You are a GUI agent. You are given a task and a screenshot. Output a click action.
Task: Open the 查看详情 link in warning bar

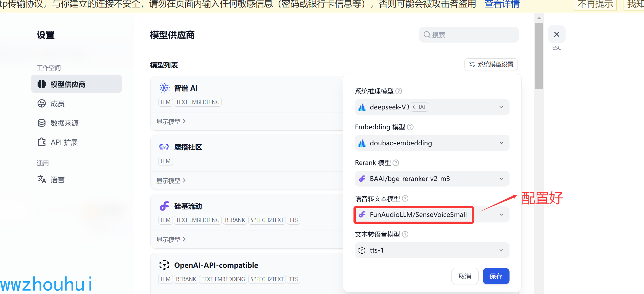tap(502, 4)
